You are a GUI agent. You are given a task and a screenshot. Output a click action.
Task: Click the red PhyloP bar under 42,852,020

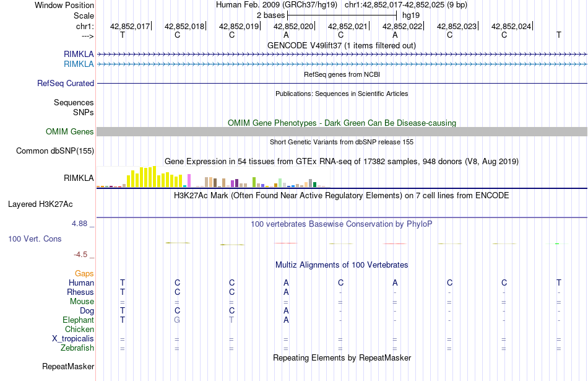pos(286,243)
